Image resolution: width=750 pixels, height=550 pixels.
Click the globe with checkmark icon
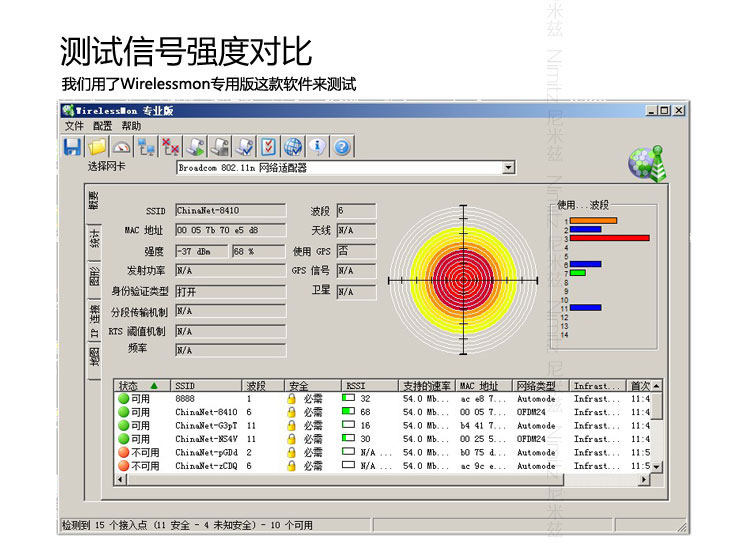(x=293, y=147)
